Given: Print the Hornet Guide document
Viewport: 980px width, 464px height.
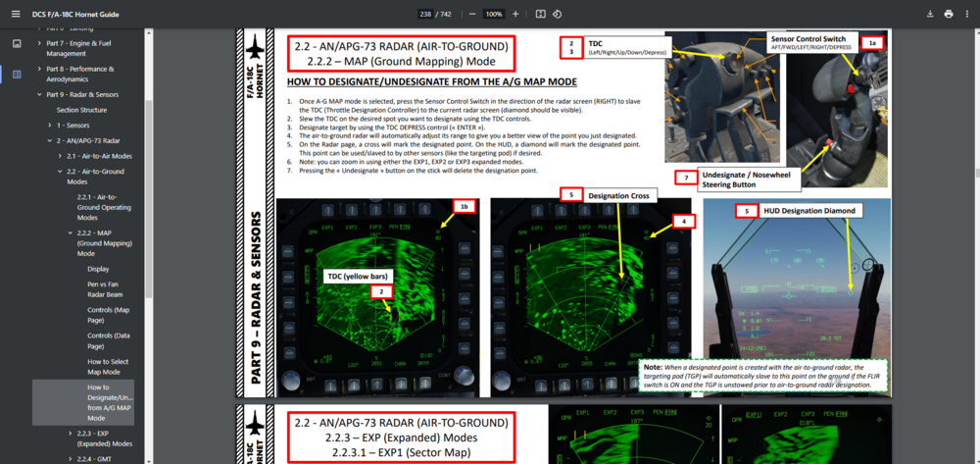Looking at the screenshot, I should 949,14.
